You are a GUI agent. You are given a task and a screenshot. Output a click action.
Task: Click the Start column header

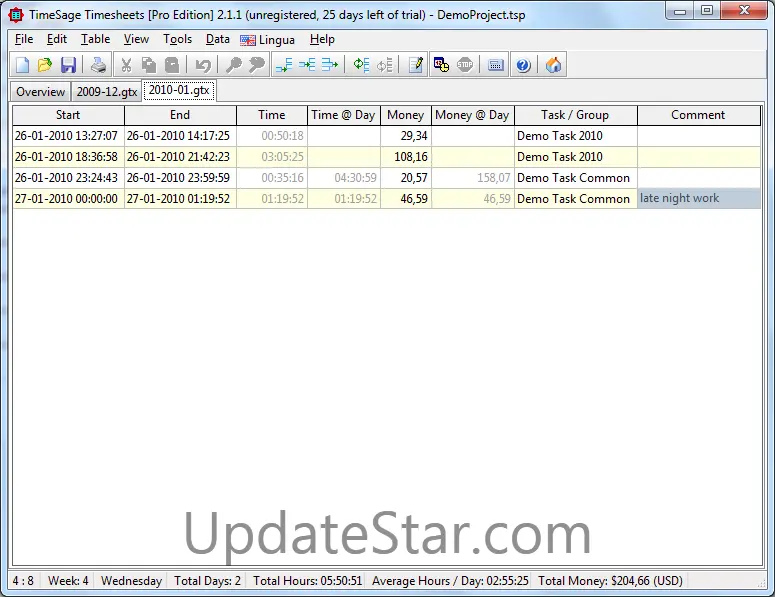click(x=68, y=115)
